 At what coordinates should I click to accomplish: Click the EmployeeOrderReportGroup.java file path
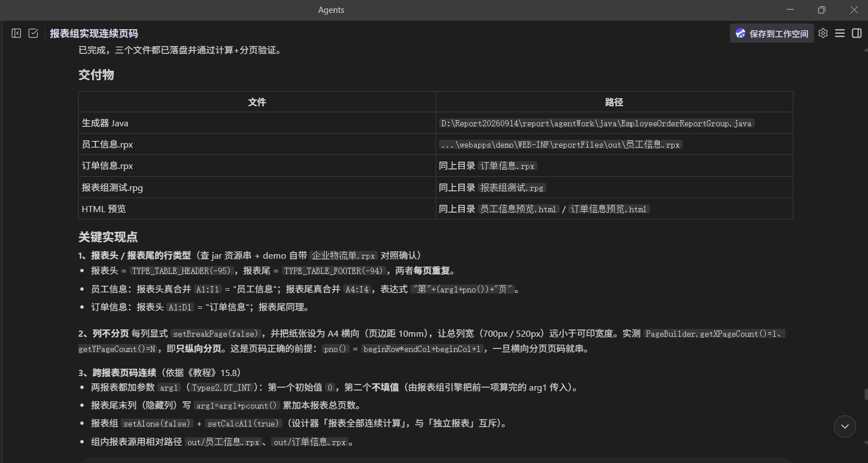point(596,123)
